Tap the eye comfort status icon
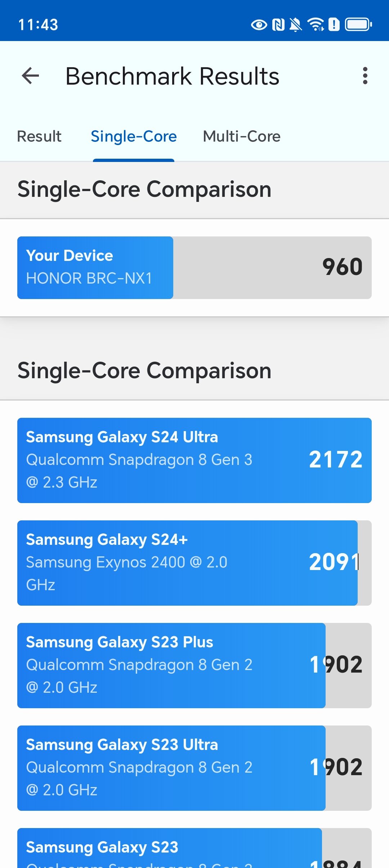This screenshot has width=389, height=868. 259,25
